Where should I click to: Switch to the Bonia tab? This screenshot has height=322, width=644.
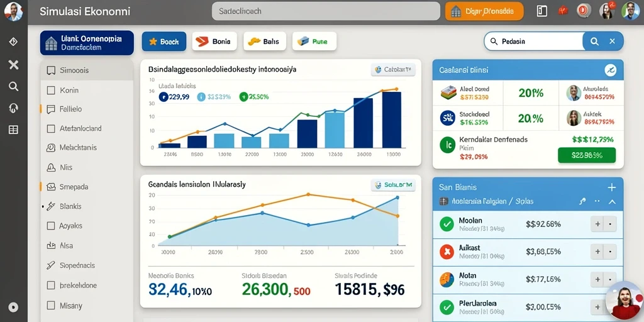[214, 42]
